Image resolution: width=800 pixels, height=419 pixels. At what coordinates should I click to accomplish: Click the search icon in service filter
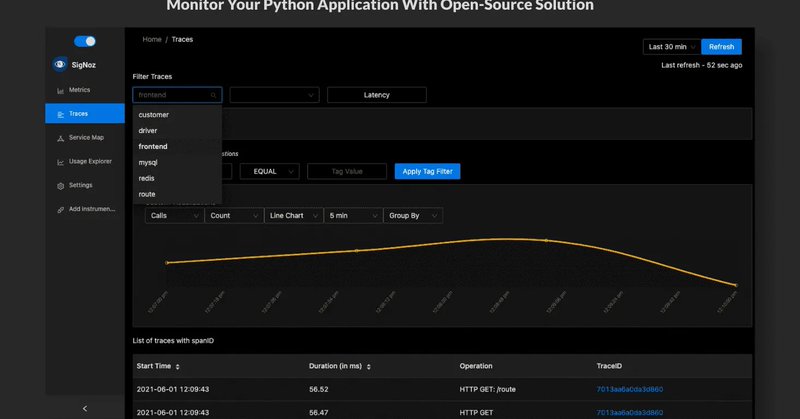(x=213, y=95)
